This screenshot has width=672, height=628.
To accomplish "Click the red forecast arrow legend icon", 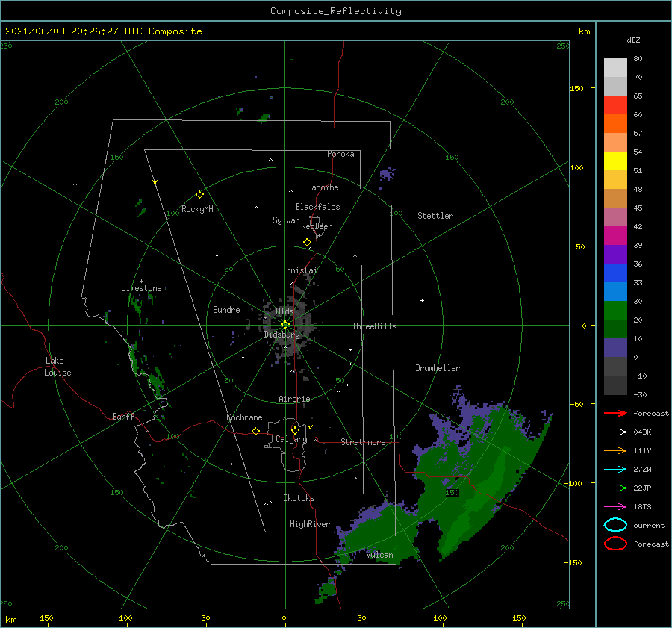I will pos(615,413).
